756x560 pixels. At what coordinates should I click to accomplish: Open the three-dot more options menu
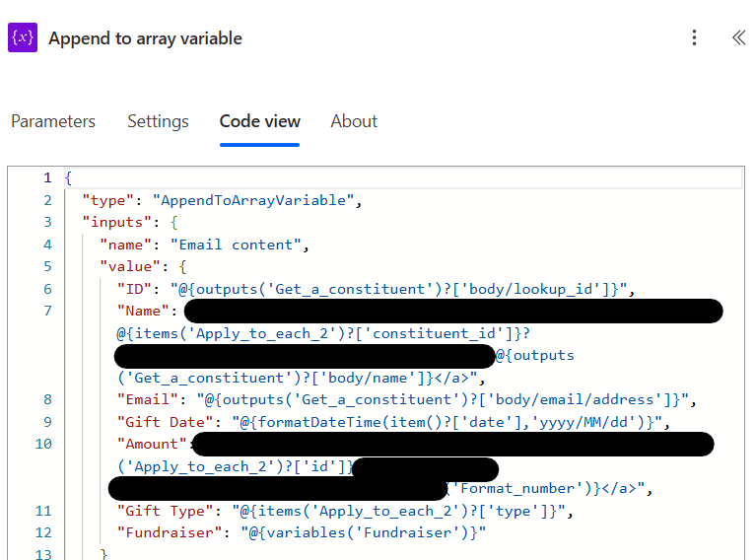click(x=694, y=37)
